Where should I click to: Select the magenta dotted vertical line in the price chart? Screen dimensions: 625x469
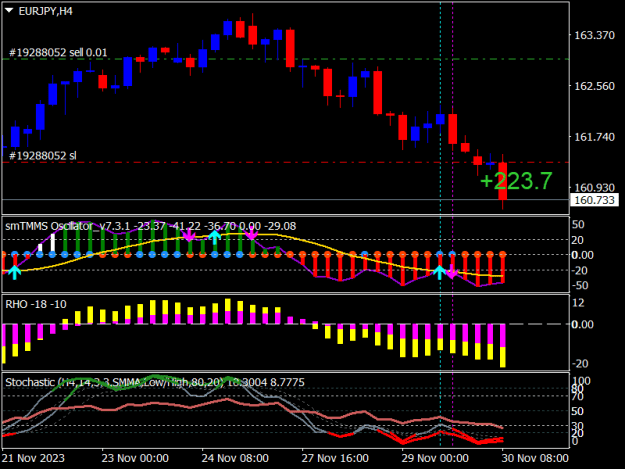(452, 108)
